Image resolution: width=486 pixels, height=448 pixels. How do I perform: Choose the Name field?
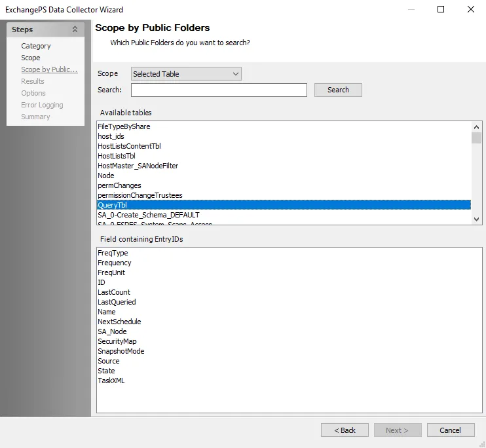pos(290,312)
